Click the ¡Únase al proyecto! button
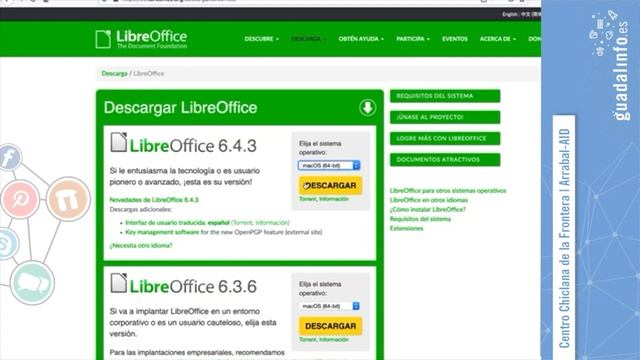The height and width of the screenshot is (360, 640). (445, 117)
